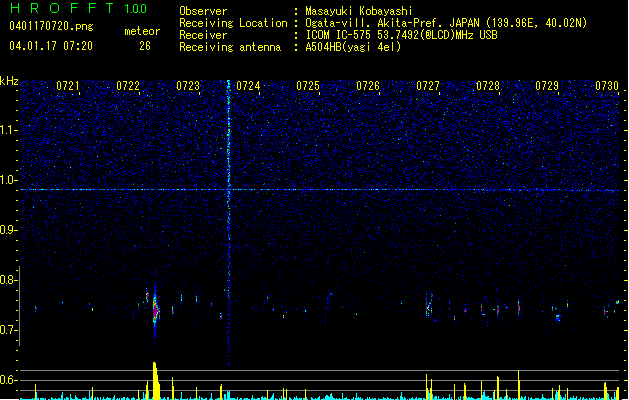Click the date stamp 04.01.17 07:20

tap(51, 46)
